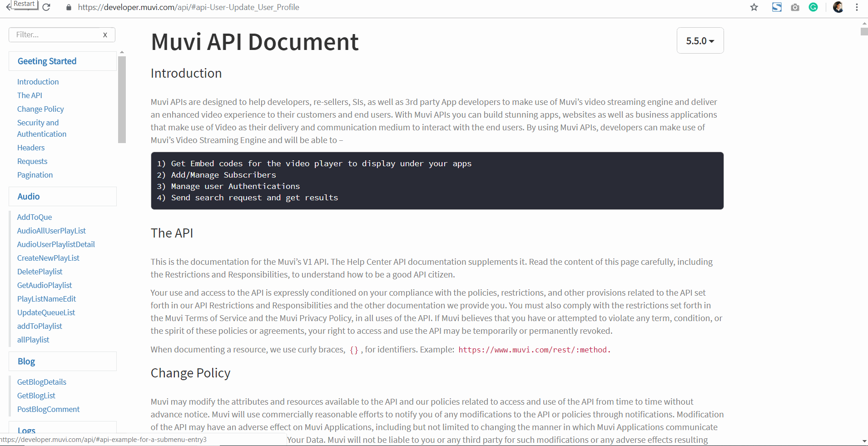Open Security and Authentication link
Viewport: 868px width, 446px height.
coord(42,128)
